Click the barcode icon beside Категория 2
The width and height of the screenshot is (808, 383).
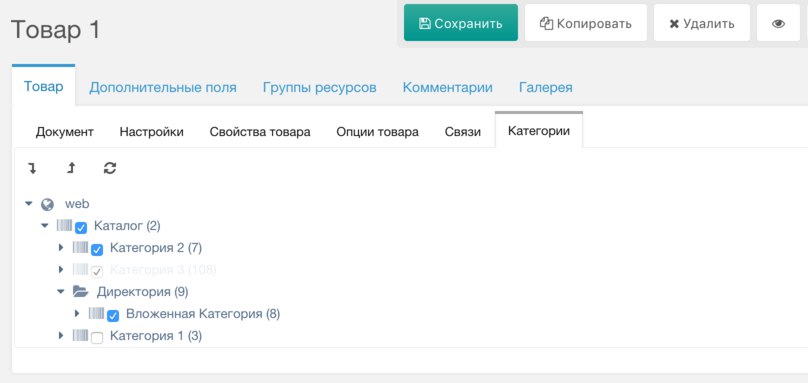[x=80, y=247]
